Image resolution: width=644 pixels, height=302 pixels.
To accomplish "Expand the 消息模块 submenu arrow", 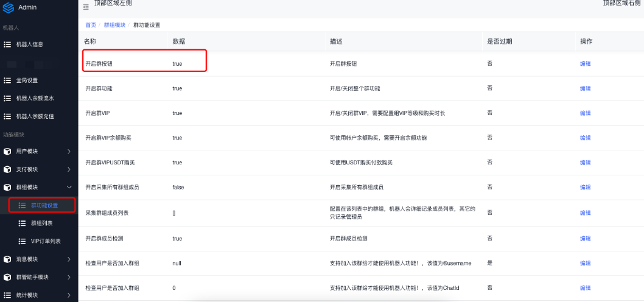I will pyautogui.click(x=69, y=259).
